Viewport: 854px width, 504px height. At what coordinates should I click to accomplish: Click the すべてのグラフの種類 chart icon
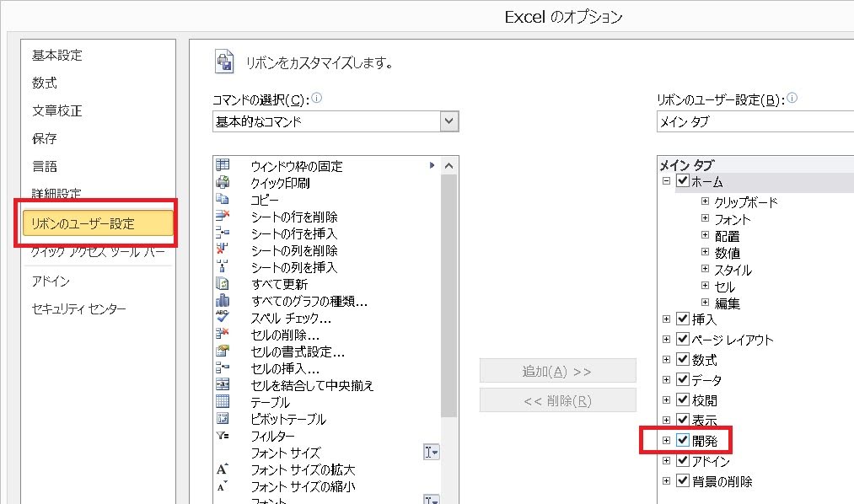click(x=223, y=300)
